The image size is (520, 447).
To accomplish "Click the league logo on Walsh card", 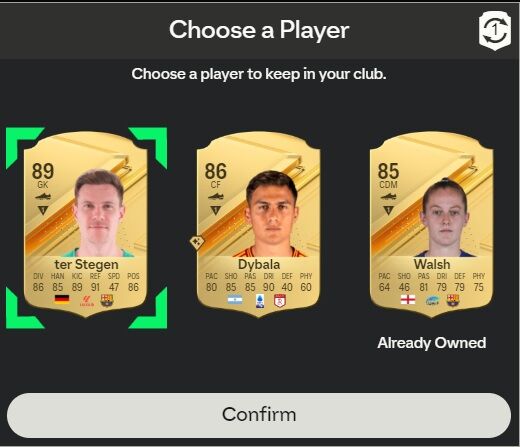I will [x=433, y=301].
